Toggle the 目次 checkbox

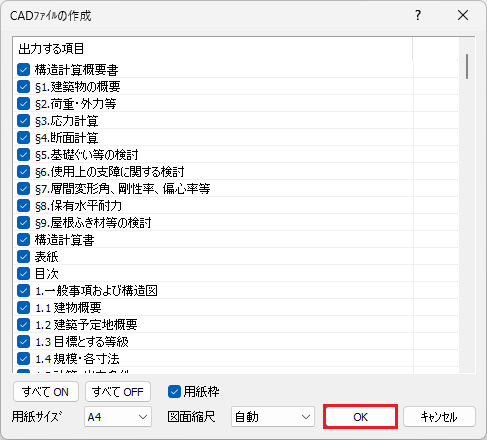[23, 274]
